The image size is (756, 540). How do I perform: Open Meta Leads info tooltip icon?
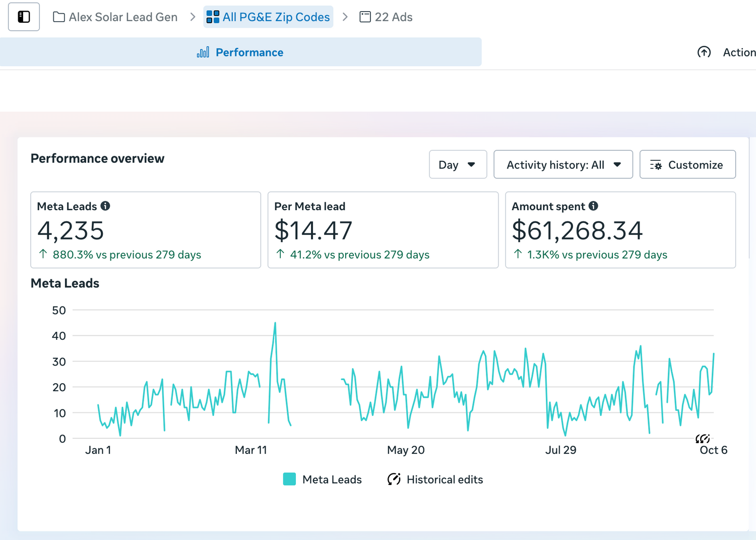coord(105,206)
